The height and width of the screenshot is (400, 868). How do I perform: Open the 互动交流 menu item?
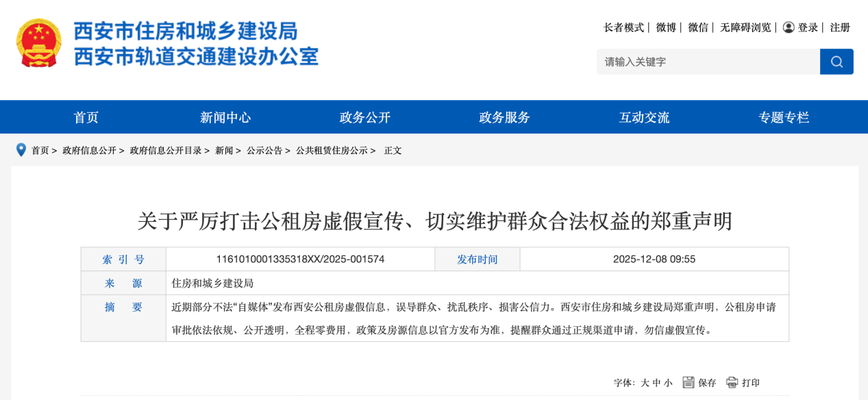coord(644,117)
